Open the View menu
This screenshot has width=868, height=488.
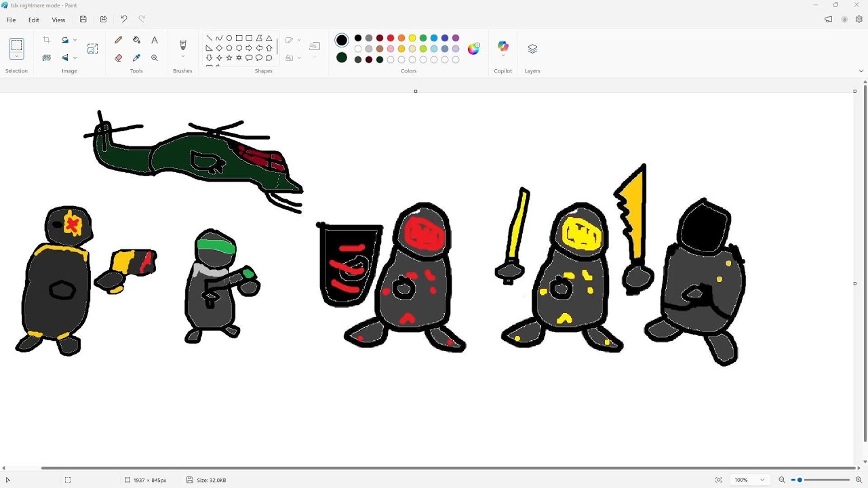click(x=59, y=20)
